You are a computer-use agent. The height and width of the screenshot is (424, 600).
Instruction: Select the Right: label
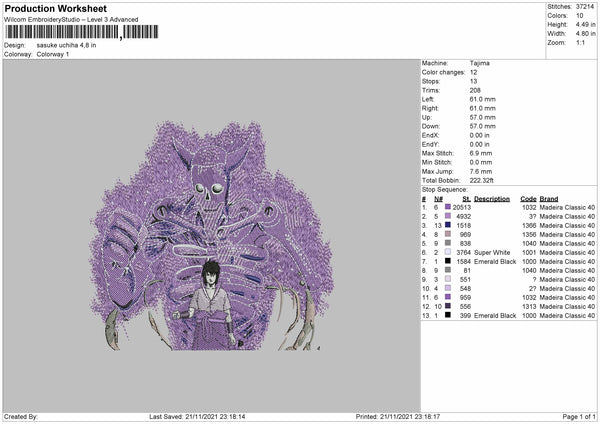click(x=430, y=108)
